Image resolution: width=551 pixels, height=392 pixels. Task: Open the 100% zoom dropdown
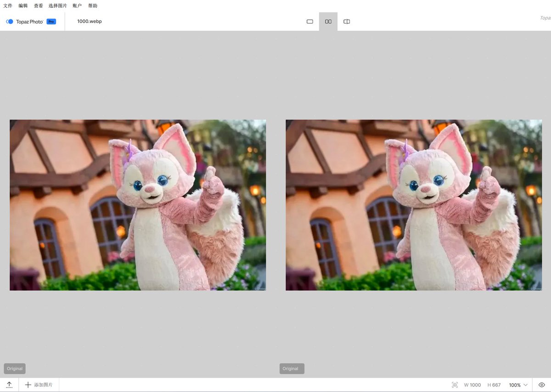pos(518,385)
